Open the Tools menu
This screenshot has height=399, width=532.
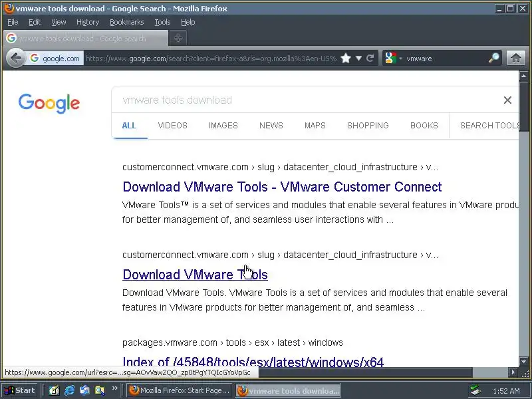tap(162, 22)
